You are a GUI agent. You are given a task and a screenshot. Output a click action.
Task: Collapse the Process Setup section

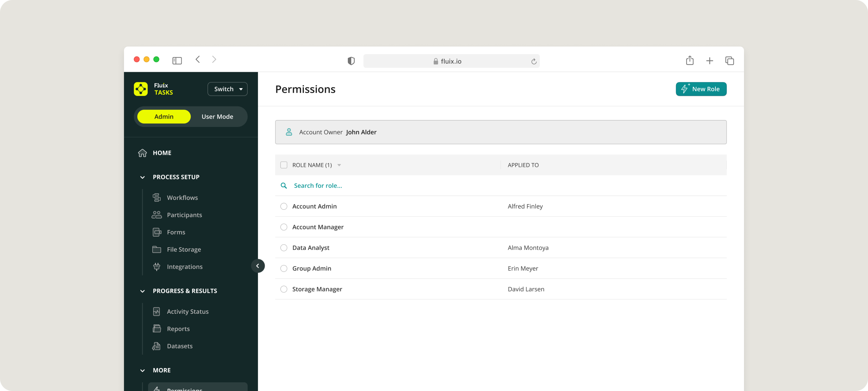(x=143, y=177)
